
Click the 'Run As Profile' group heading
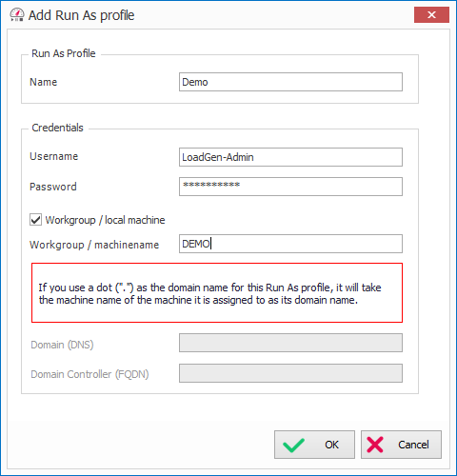coord(64,53)
